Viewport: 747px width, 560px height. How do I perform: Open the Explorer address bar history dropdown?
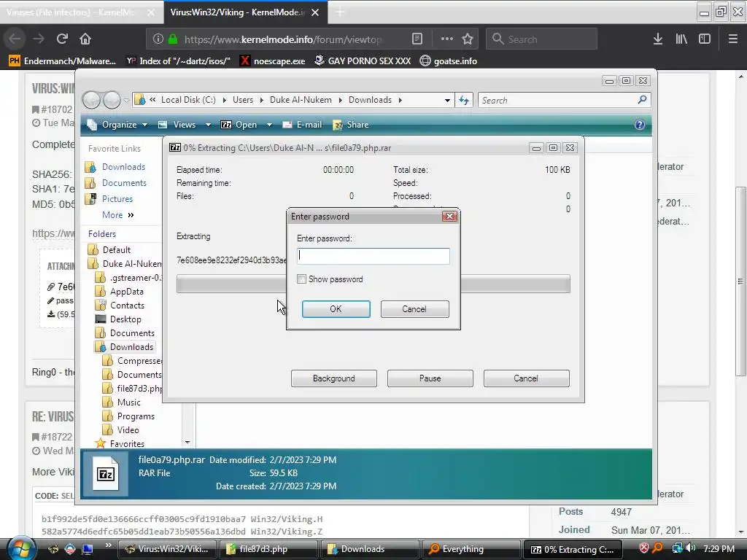(x=447, y=100)
